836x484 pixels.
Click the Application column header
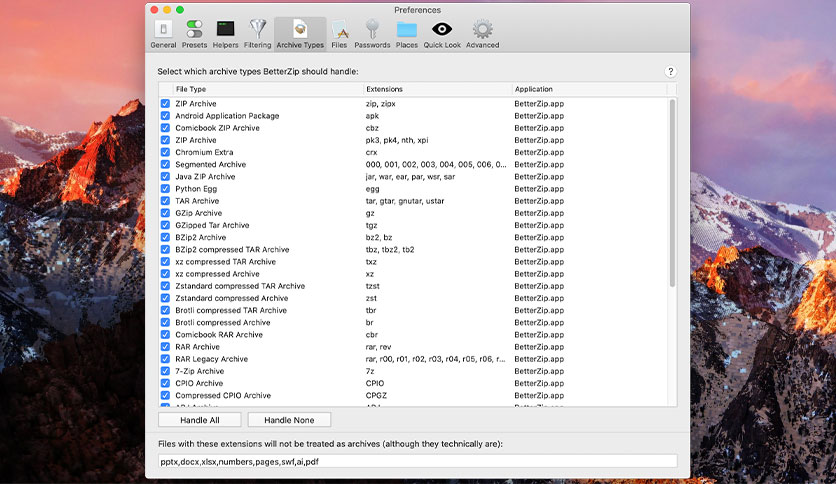pyautogui.click(x=589, y=89)
